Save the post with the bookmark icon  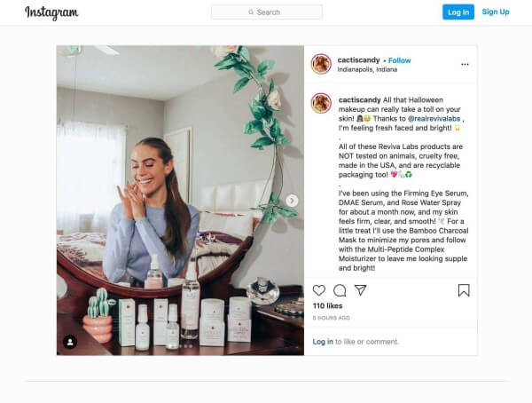(x=464, y=290)
